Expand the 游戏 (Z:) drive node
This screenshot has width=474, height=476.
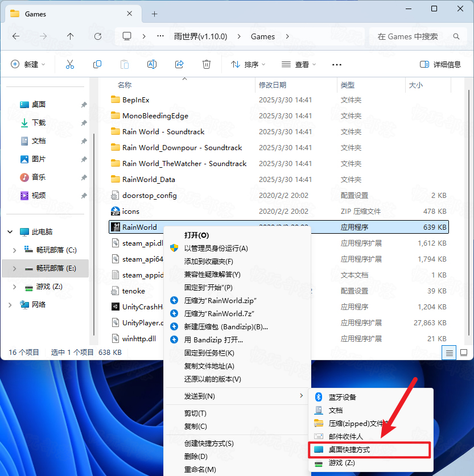[14, 287]
